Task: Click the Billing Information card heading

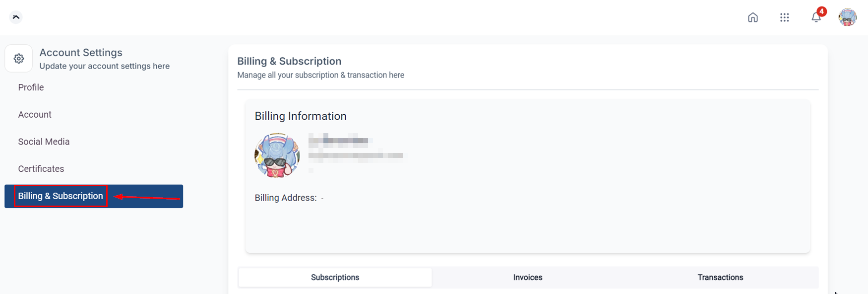Action: click(301, 116)
